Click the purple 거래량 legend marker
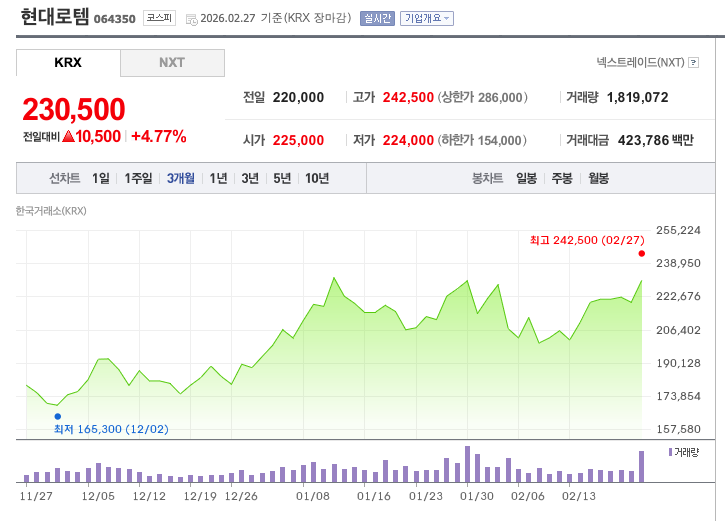Viewport: 725px width, 521px height. pos(670,452)
